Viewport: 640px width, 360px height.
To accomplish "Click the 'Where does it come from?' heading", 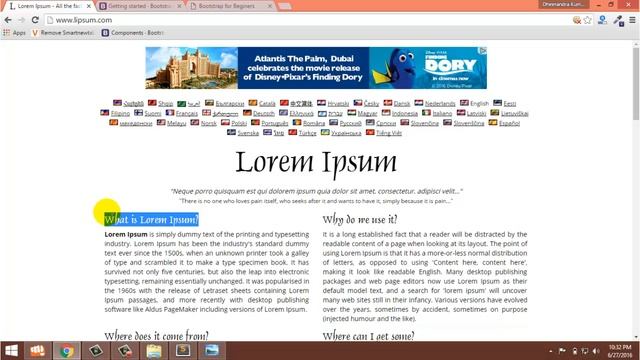I will point(156,336).
